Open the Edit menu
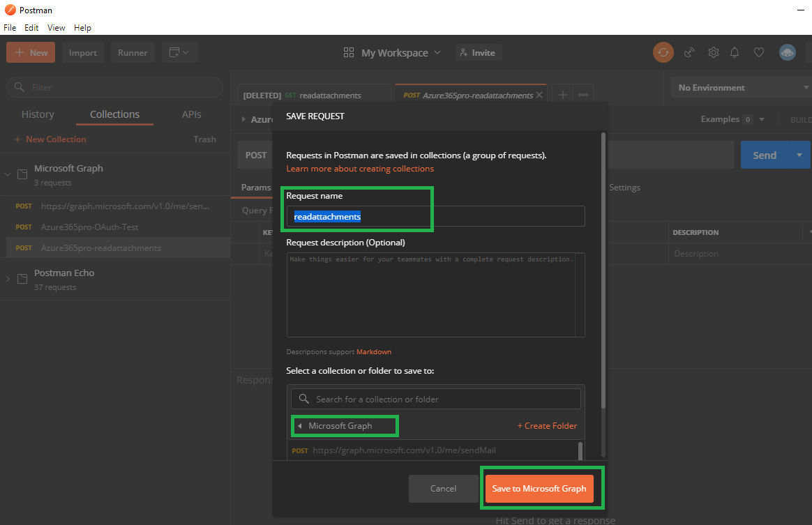 [31, 27]
